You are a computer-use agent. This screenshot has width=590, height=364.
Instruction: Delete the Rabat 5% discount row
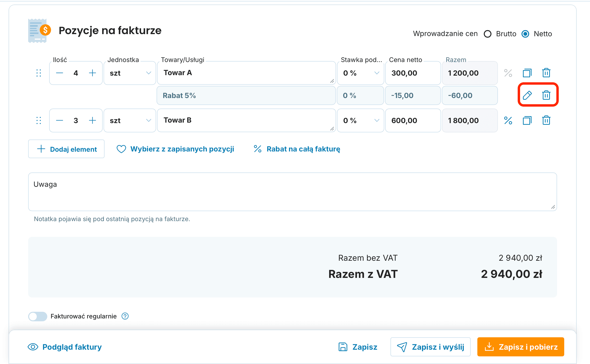pos(546,95)
